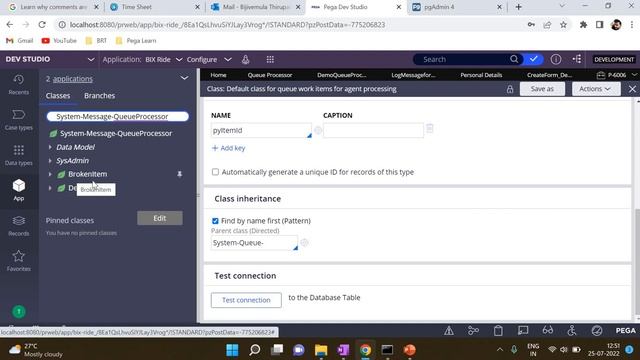Open the Home tab
The height and width of the screenshot is (360, 640).
218,75
